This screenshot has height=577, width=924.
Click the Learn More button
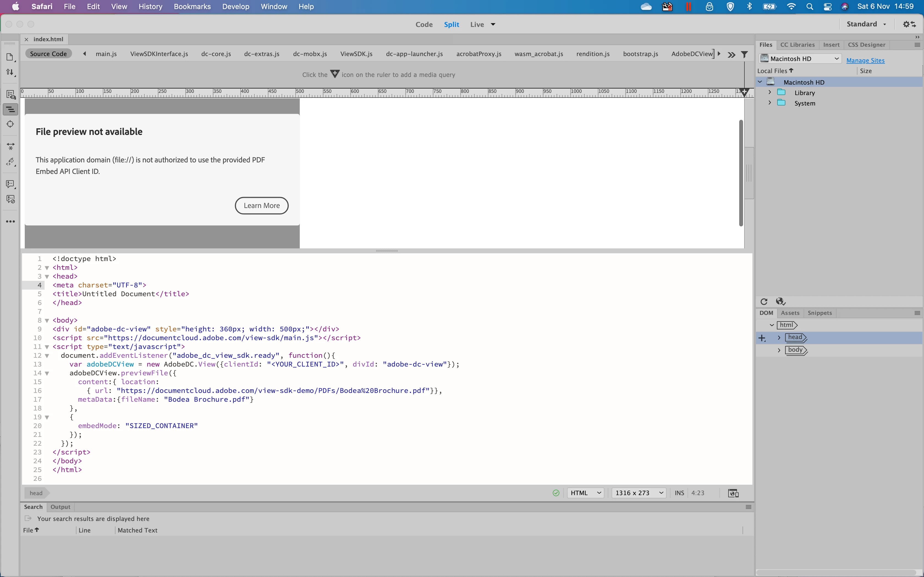point(262,206)
